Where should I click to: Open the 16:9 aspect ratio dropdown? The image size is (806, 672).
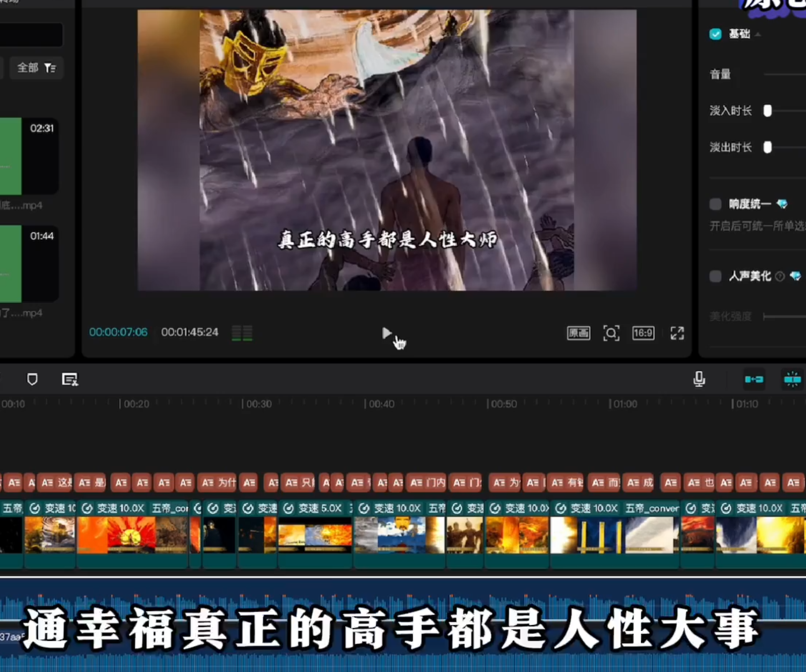tap(643, 333)
